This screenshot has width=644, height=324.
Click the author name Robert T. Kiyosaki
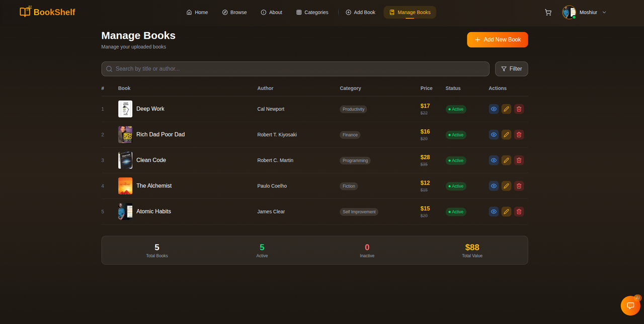[277, 135]
